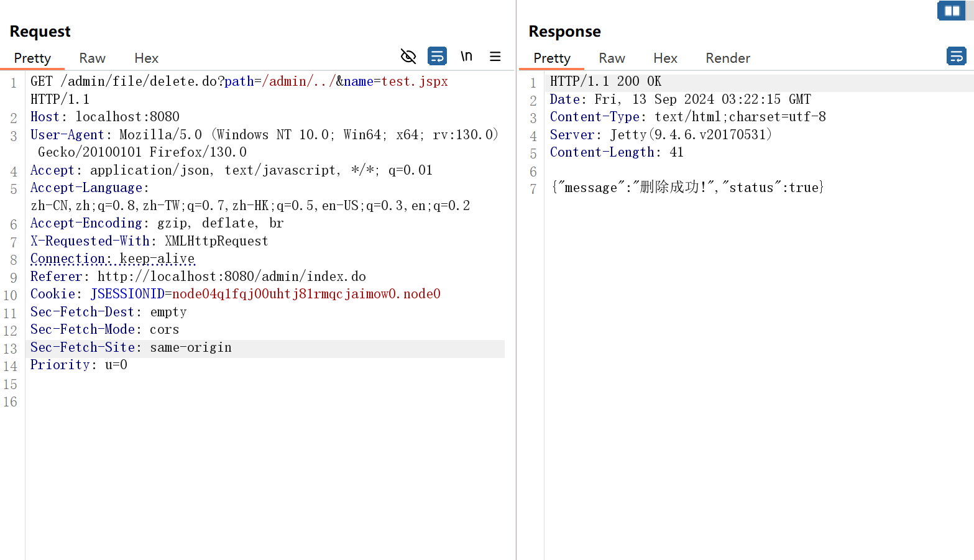Click the HTTP/1.1 200 OK status line
974x560 pixels.
click(x=606, y=81)
